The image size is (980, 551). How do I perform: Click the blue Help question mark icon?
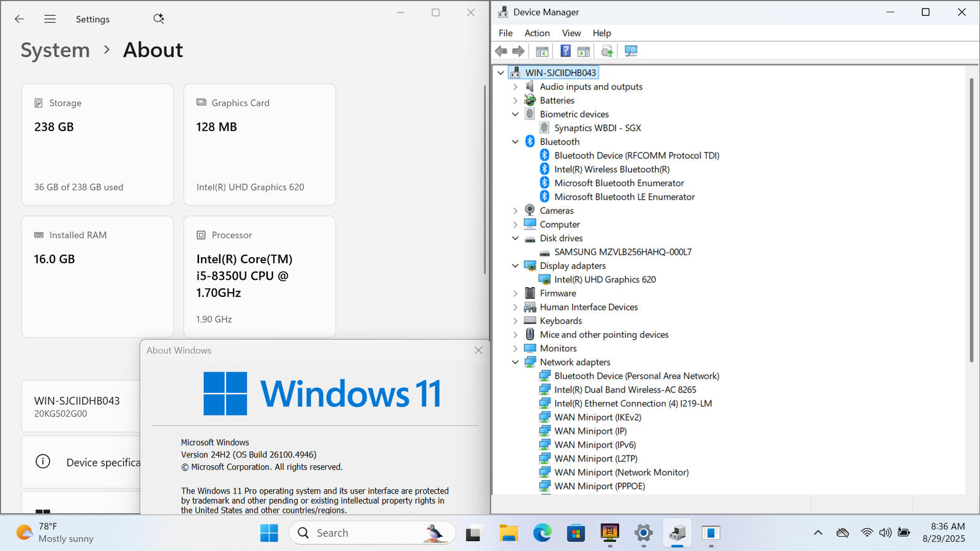[x=565, y=51]
